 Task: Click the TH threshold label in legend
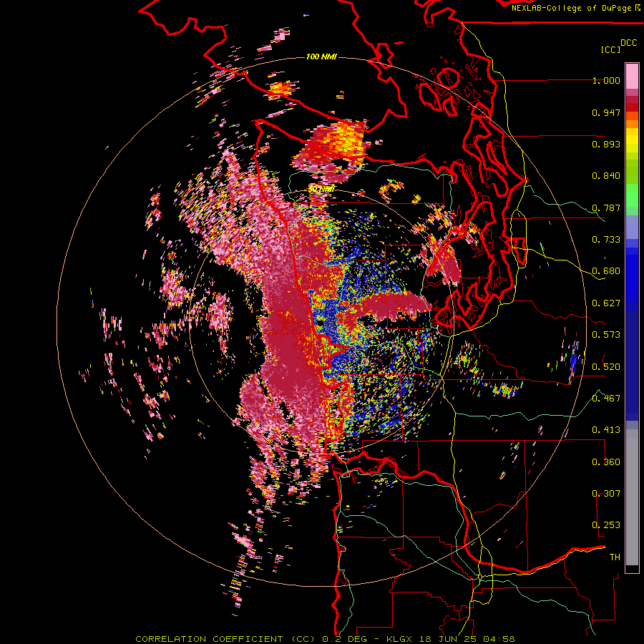click(x=615, y=557)
